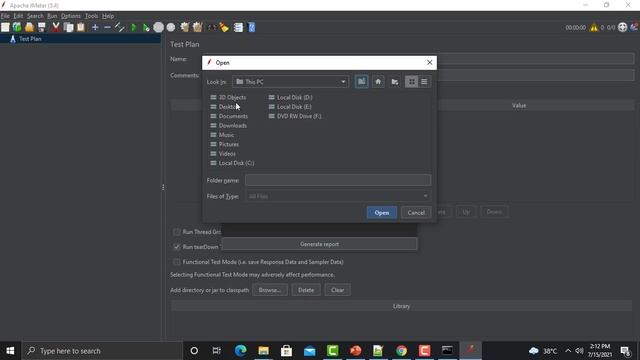Select Local Disk (D:)

click(x=290, y=98)
